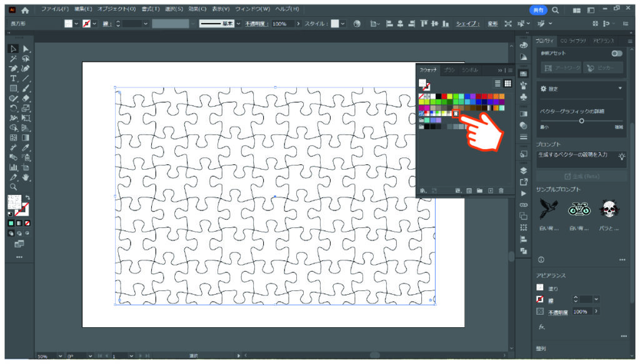This screenshot has width=640, height=364.
Task: Create a new color group folder
Action: (x=479, y=190)
